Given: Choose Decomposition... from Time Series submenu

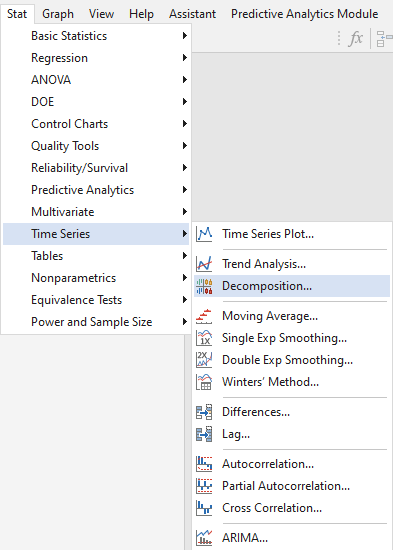Looking at the screenshot, I should 292,286.
